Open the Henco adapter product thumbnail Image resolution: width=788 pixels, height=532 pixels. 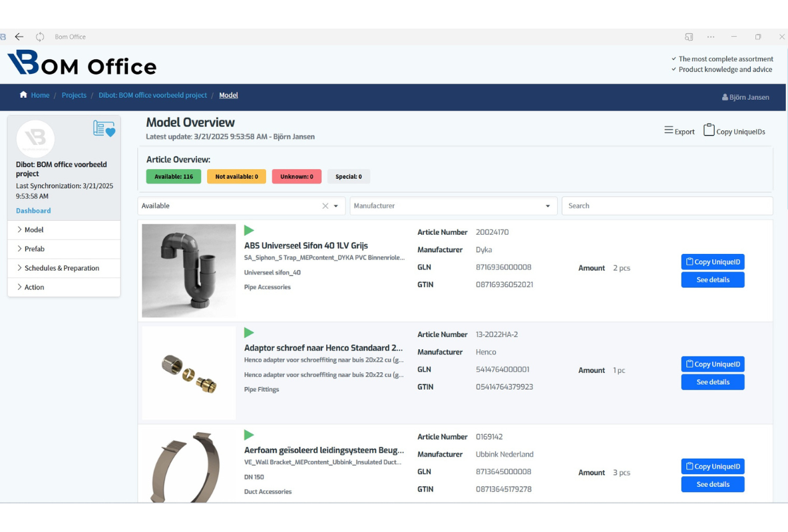coord(189,373)
